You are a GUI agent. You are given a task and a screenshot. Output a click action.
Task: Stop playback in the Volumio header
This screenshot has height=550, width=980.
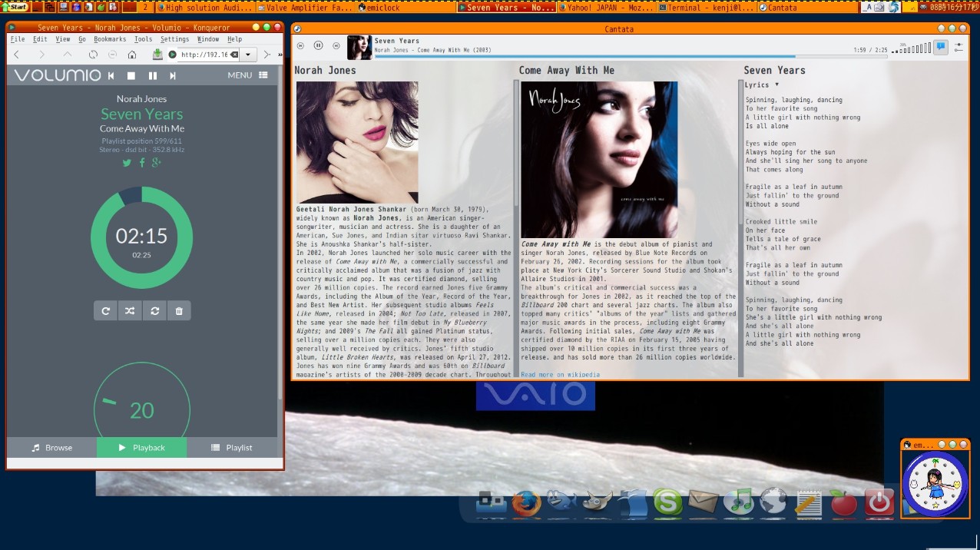click(131, 75)
